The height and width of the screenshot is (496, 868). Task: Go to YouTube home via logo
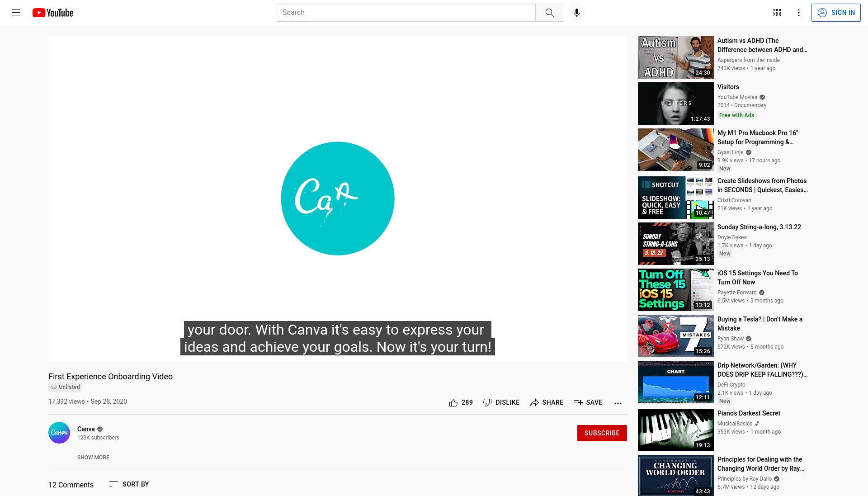click(53, 13)
